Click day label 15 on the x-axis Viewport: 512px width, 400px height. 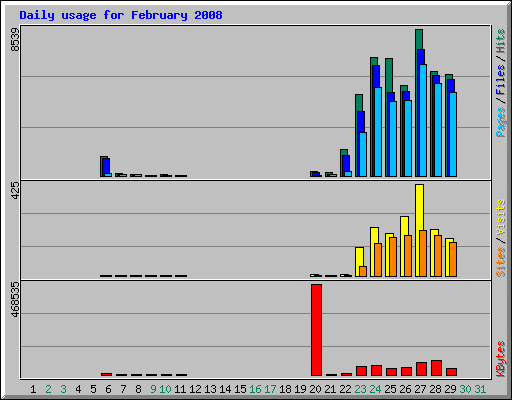coord(240,389)
